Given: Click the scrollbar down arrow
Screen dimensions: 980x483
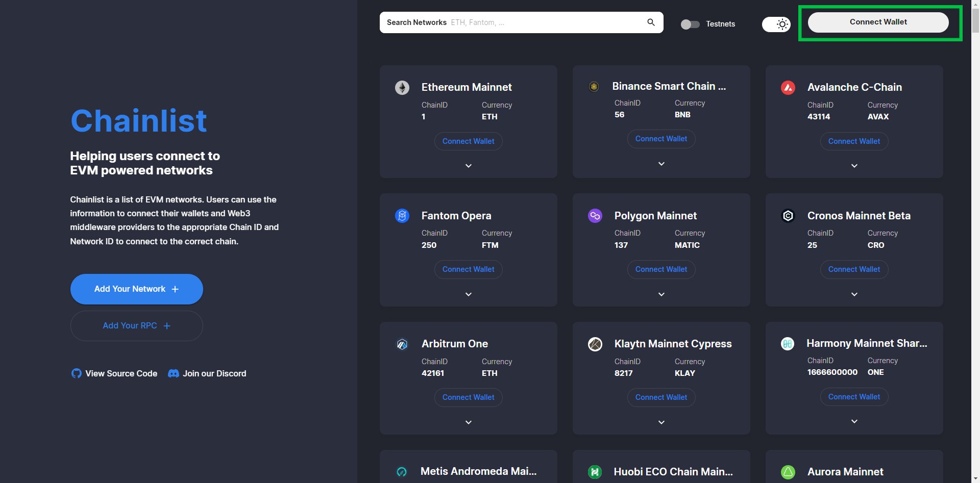Looking at the screenshot, I should click(975, 479).
